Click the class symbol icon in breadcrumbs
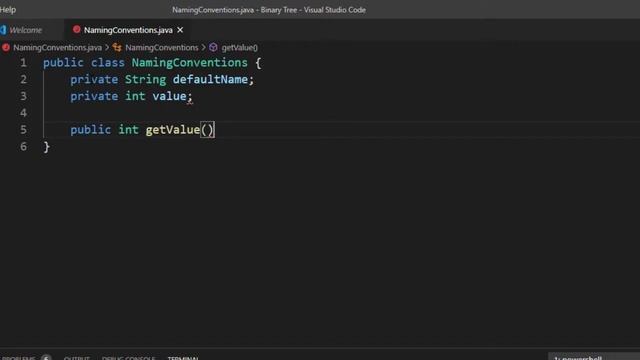The height and width of the screenshot is (360, 640). tap(117, 48)
